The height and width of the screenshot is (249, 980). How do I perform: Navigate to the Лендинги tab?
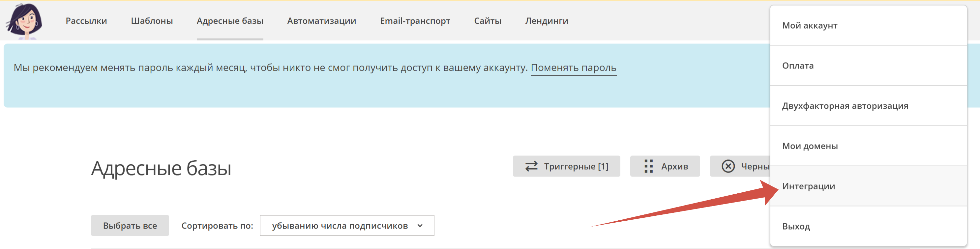point(546,21)
